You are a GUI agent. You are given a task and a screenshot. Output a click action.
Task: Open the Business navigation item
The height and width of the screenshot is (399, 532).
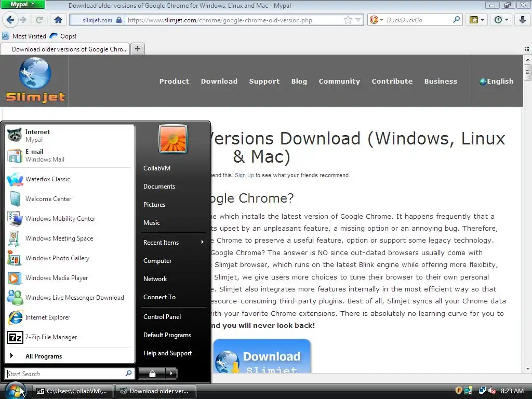(x=441, y=81)
